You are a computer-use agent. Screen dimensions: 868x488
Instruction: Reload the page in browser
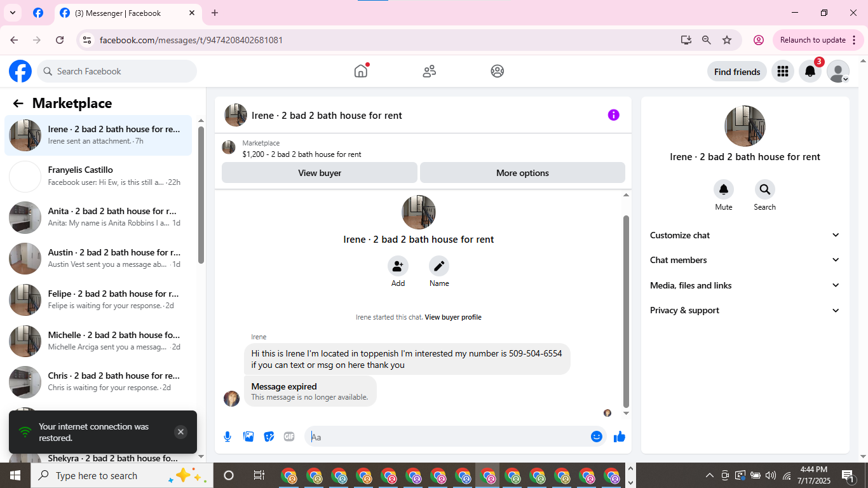point(60,40)
